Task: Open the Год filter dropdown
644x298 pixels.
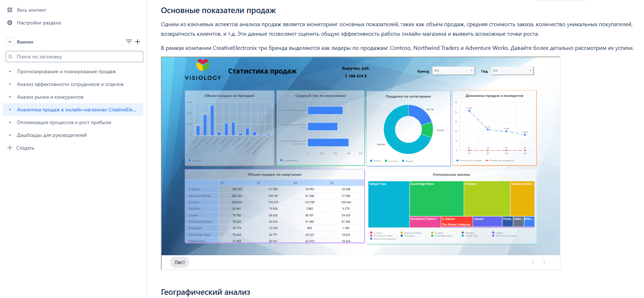Action: coord(512,71)
